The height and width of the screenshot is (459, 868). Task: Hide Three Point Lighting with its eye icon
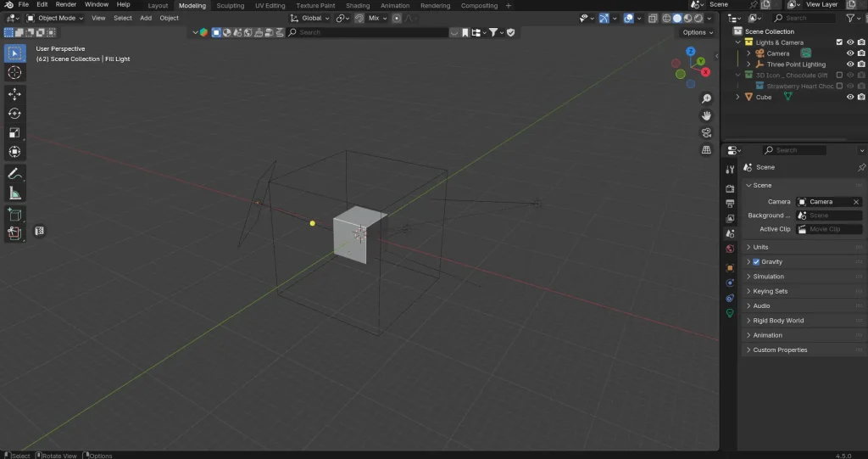tap(850, 64)
